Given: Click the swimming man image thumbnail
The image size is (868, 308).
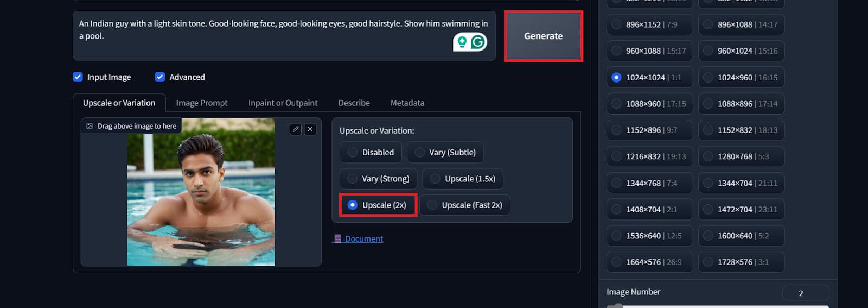Looking at the screenshot, I should point(201,192).
